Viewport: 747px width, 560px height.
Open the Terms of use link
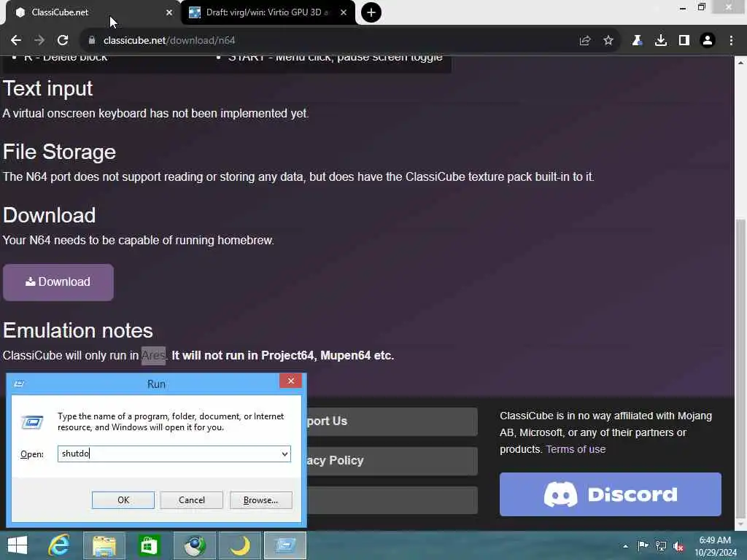(x=576, y=449)
